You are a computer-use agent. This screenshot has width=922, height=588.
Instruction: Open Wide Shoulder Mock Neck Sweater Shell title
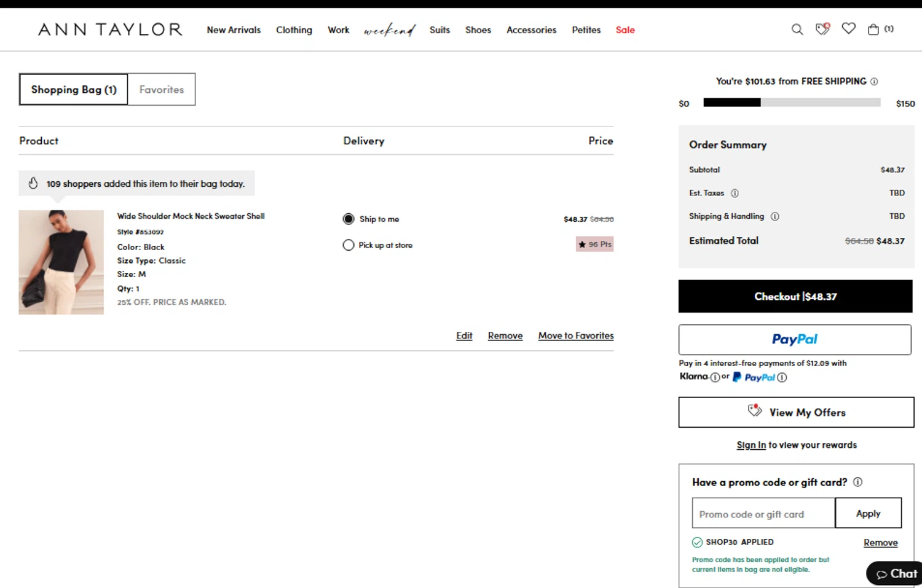tap(191, 216)
